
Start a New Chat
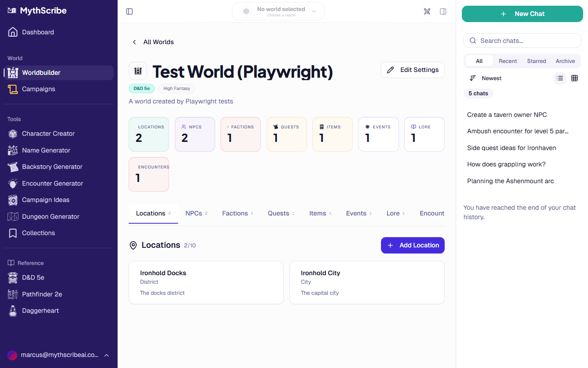click(x=522, y=13)
